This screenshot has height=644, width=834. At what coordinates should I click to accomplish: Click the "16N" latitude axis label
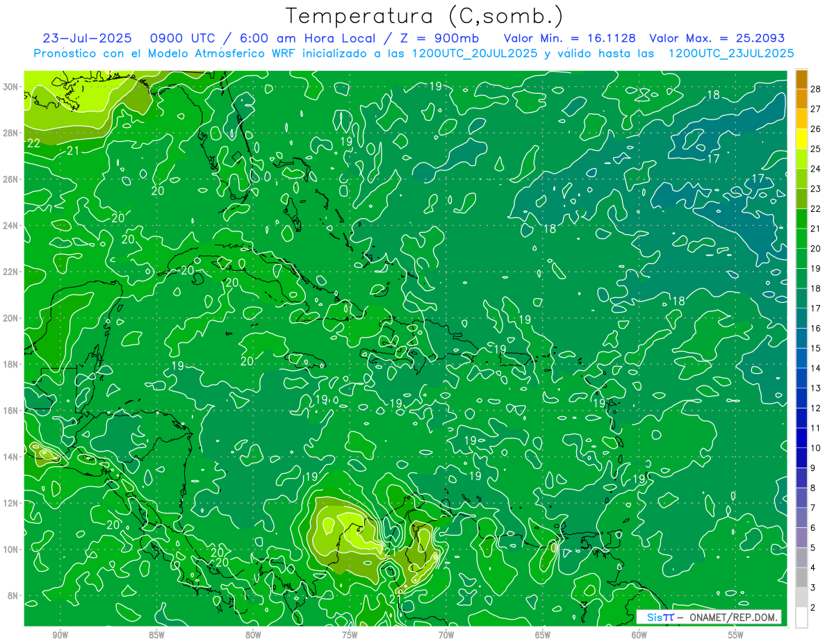click(11, 411)
